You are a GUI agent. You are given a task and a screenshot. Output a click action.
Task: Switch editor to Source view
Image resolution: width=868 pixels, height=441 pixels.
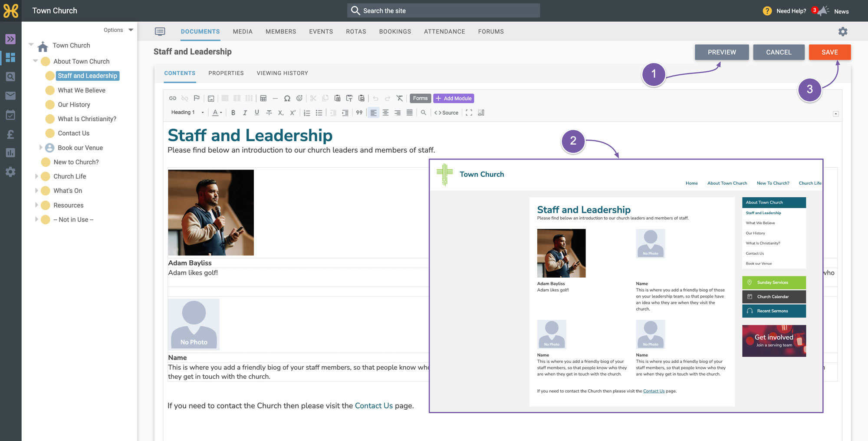coord(447,113)
